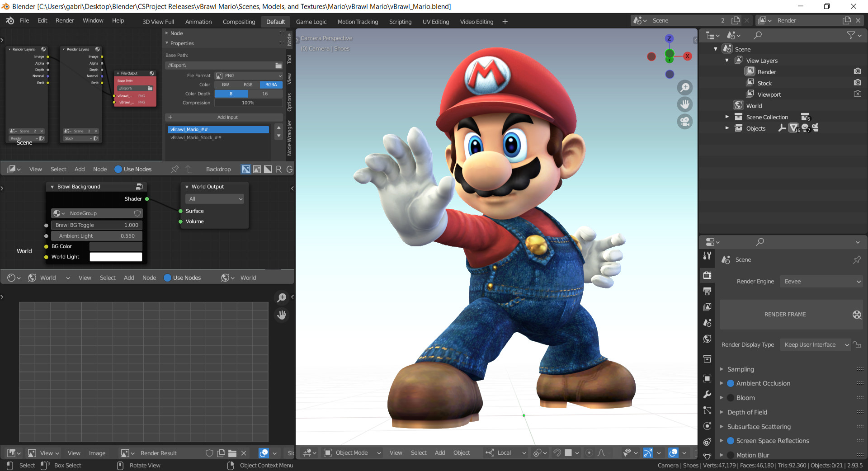This screenshot has width=868, height=471.
Task: Toggle 3D viewport overlays button
Action: point(673,452)
